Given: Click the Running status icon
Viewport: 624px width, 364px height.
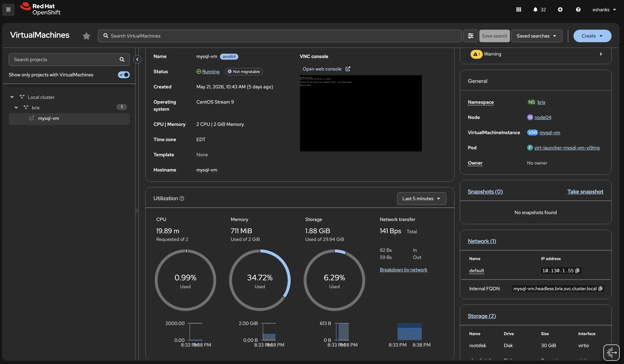Looking at the screenshot, I should click(199, 71).
